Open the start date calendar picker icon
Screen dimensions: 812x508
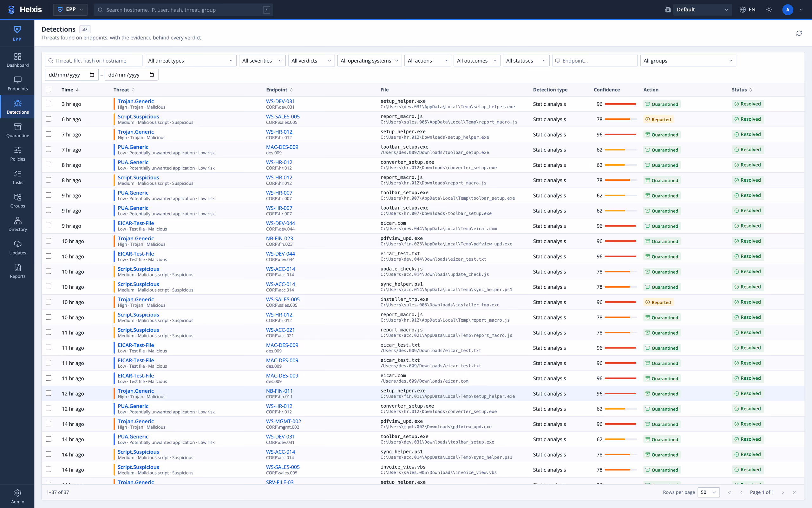tap(92, 75)
